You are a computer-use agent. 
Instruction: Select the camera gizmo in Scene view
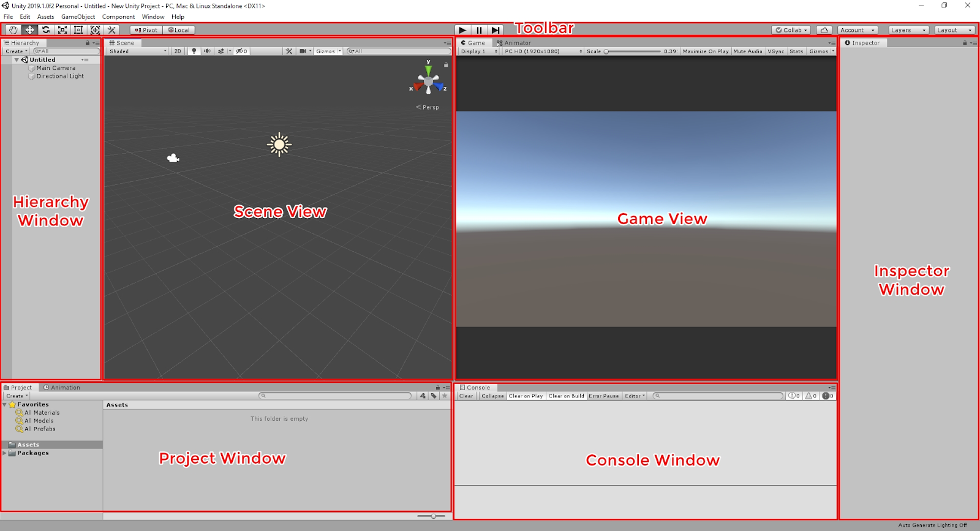[x=173, y=158]
